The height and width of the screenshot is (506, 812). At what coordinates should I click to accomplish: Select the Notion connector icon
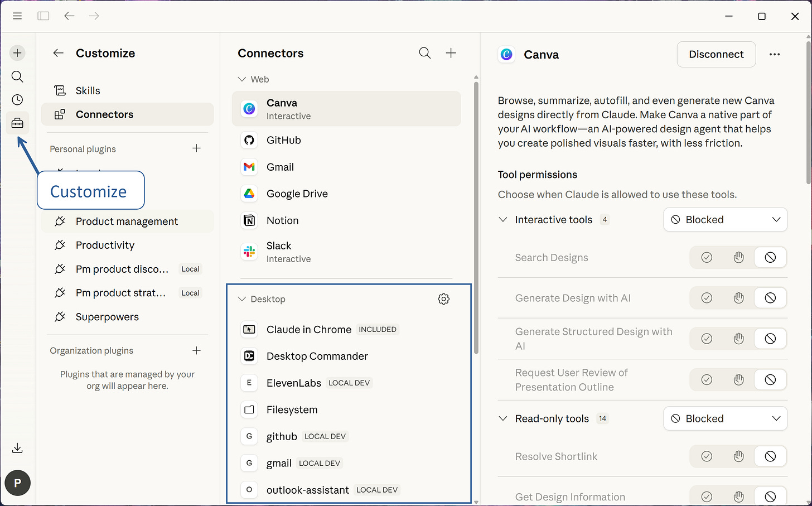point(249,220)
